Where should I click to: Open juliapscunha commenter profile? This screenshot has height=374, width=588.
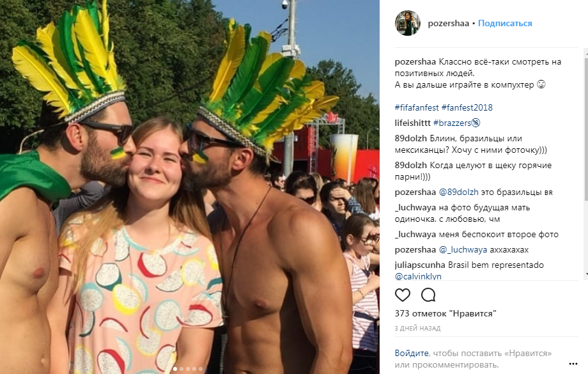(x=420, y=265)
